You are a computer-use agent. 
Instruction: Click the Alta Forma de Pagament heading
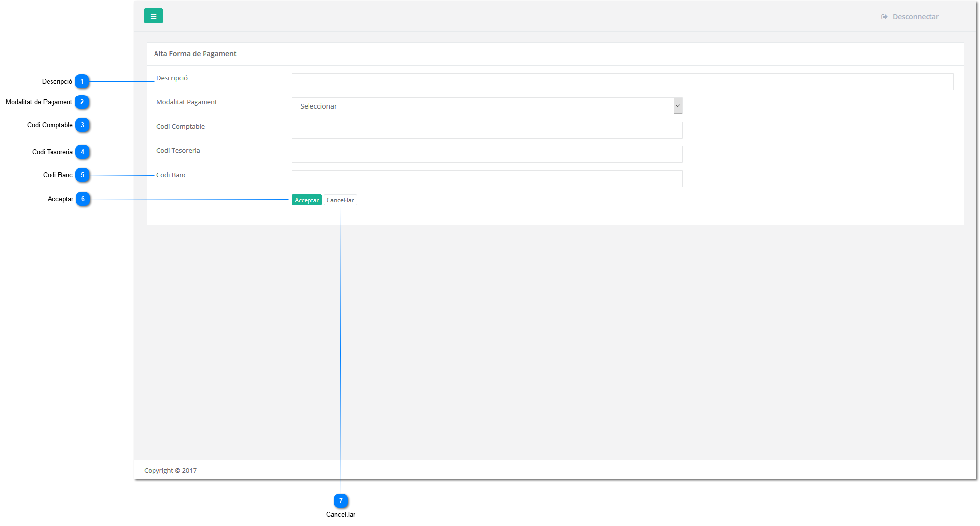195,54
